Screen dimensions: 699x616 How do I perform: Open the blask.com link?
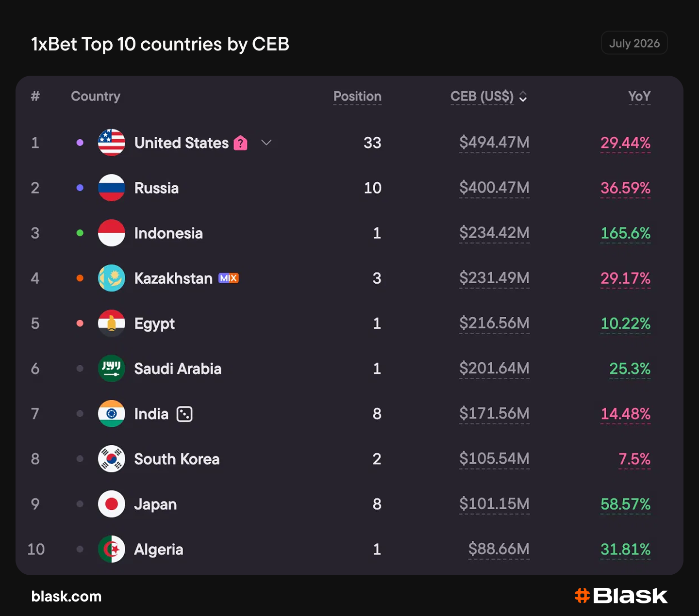click(x=67, y=596)
